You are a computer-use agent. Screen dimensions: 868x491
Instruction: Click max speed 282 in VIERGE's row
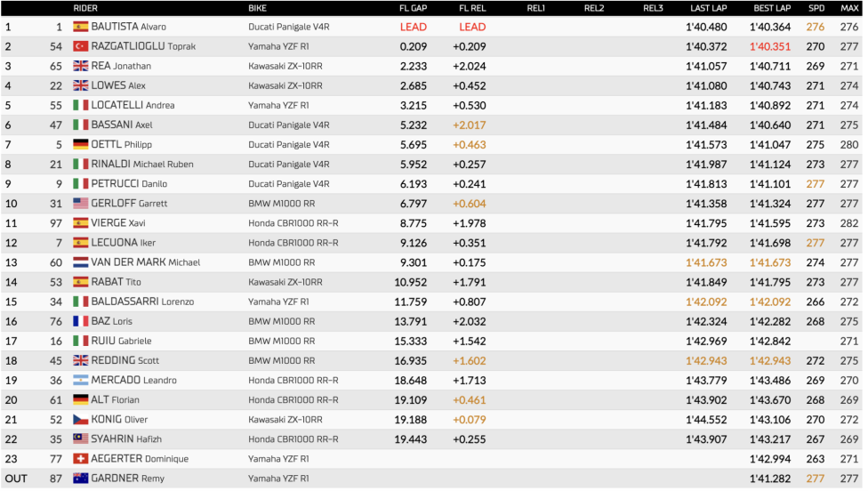coord(849,223)
